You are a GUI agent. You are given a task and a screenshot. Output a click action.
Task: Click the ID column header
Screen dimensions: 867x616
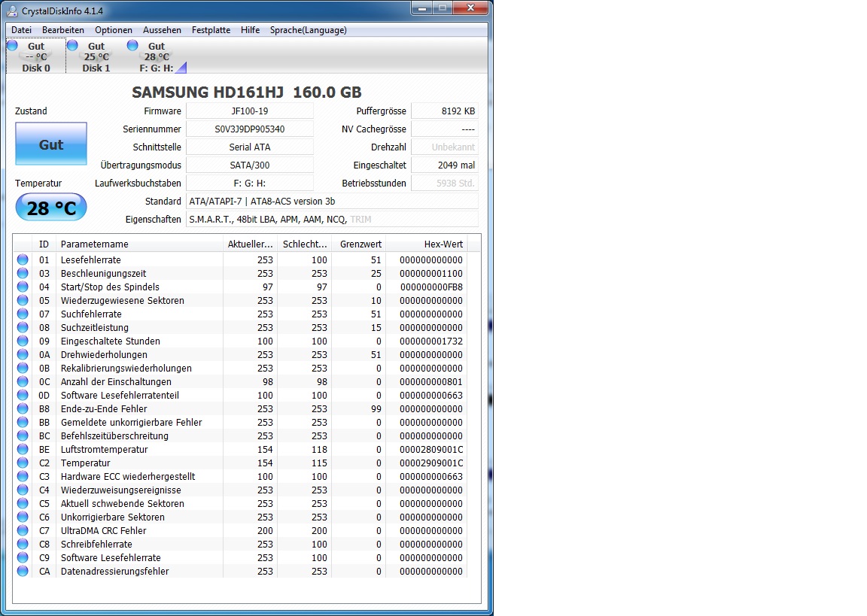44,244
